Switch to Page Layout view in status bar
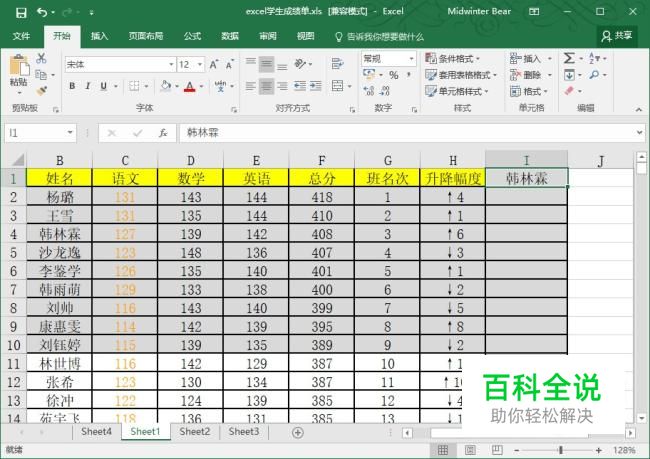 pos(470,450)
